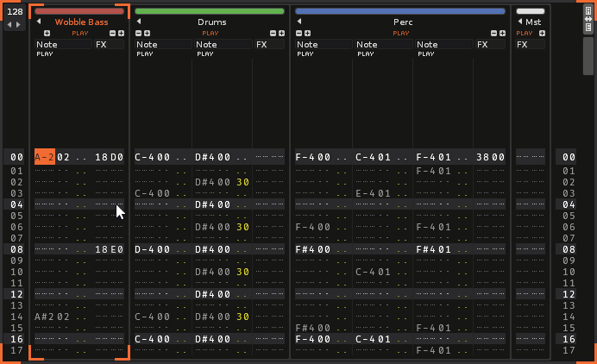This screenshot has width=597, height=364.
Task: Toggle PLAY on second Drums note column
Action: coord(204,54)
